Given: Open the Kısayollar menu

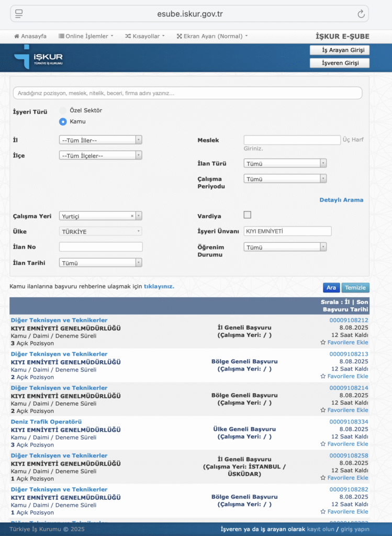Looking at the screenshot, I should (x=145, y=36).
